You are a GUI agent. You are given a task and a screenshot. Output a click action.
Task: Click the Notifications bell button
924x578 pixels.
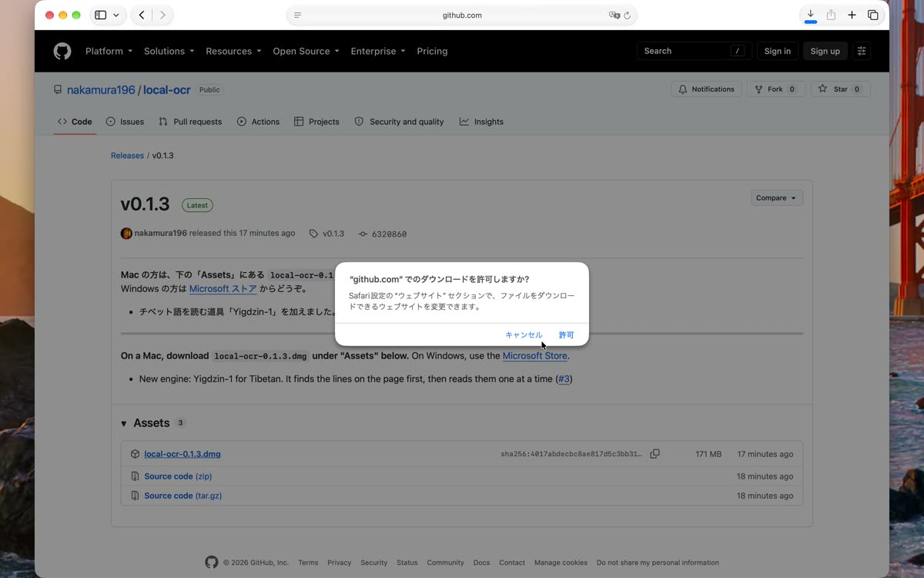(x=706, y=89)
